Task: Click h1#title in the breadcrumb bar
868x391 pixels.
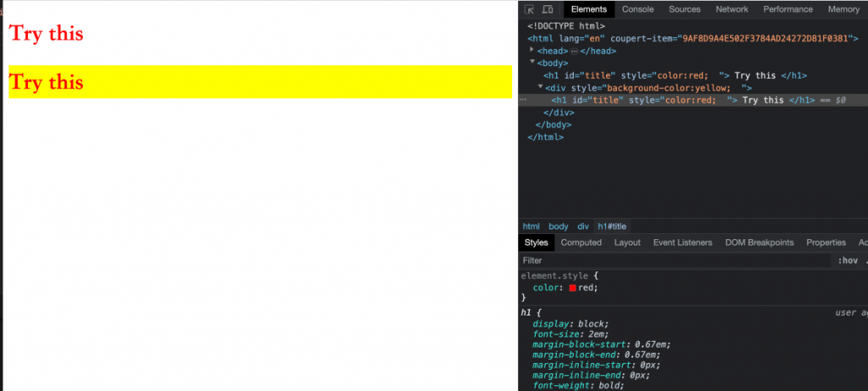Action: (612, 226)
